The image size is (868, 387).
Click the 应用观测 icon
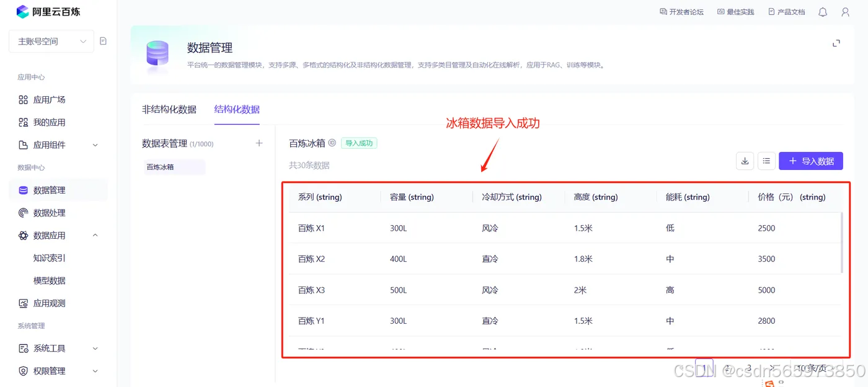23,303
